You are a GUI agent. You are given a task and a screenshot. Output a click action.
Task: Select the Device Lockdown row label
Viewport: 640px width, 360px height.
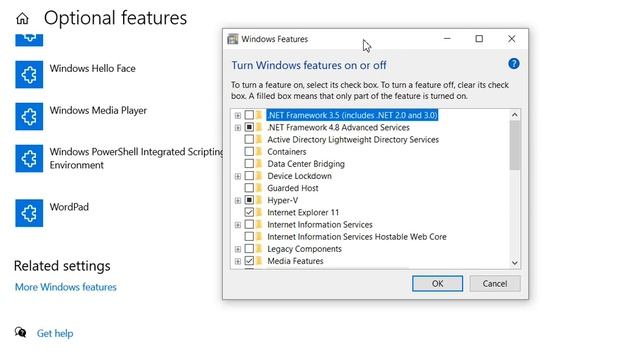(299, 176)
